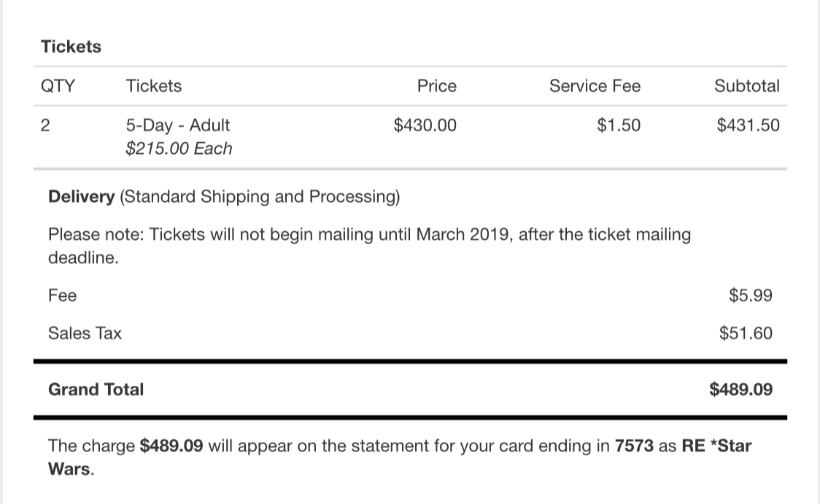The height and width of the screenshot is (504, 820).
Task: Click the RE *Star Wars statement name
Action: (x=400, y=457)
